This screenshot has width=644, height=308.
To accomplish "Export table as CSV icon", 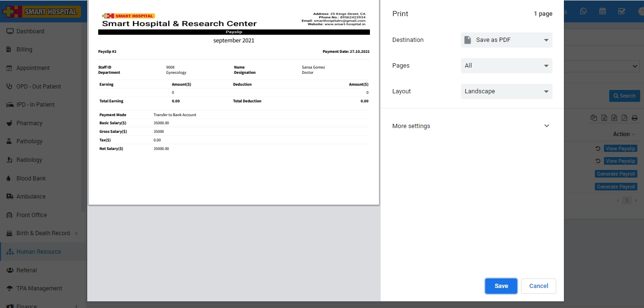I will coord(614,118).
